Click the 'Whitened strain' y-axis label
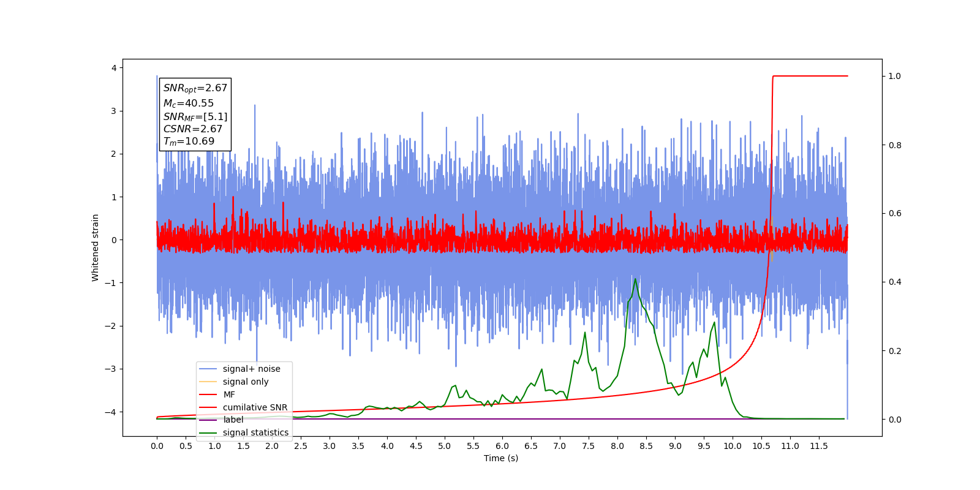Screen dimensions: 980x490 tap(96, 247)
